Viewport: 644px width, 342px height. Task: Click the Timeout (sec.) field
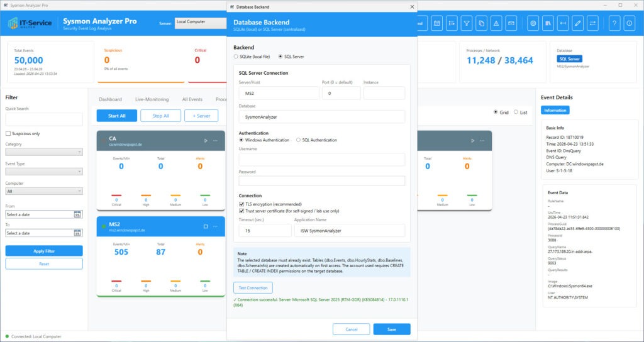[x=265, y=230]
